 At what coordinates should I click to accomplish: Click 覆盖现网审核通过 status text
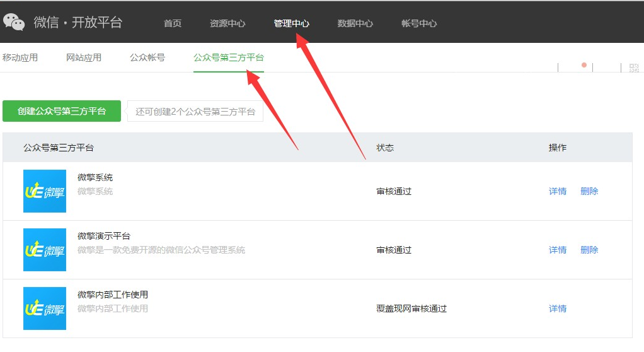tap(411, 309)
